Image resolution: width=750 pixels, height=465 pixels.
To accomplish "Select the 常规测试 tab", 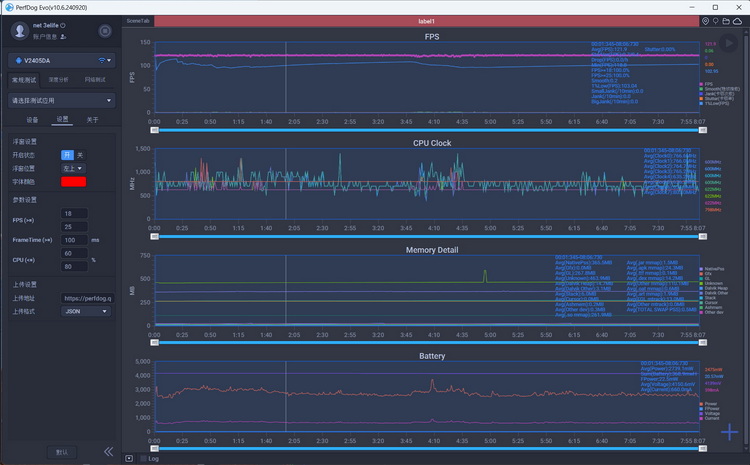I will 24,80.
